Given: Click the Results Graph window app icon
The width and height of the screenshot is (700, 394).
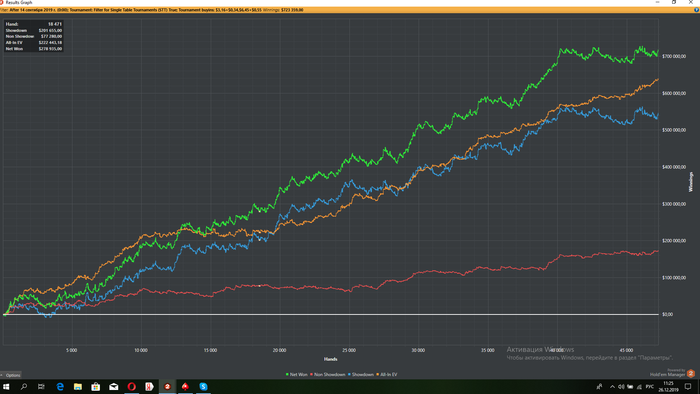Looking at the screenshot, I should [x=2, y=3].
